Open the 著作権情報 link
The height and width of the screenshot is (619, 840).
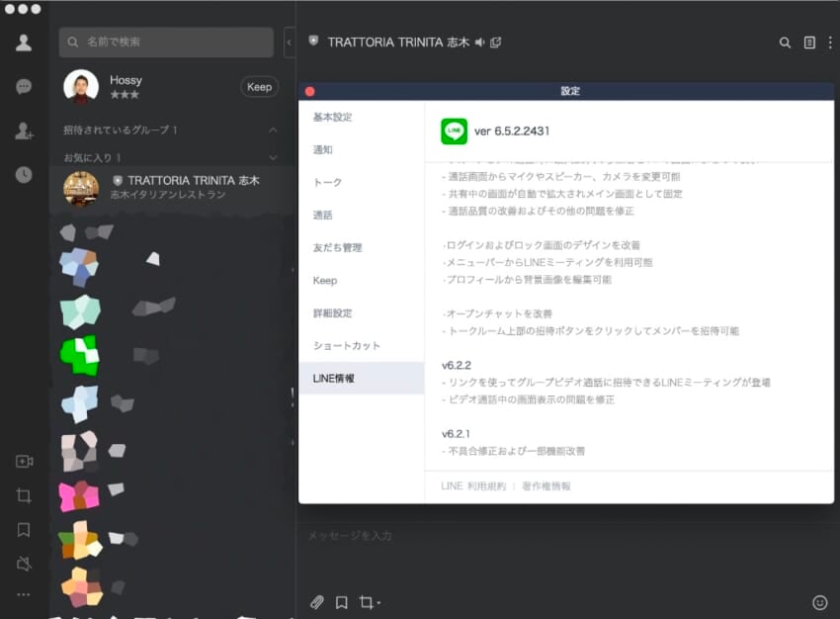point(546,486)
